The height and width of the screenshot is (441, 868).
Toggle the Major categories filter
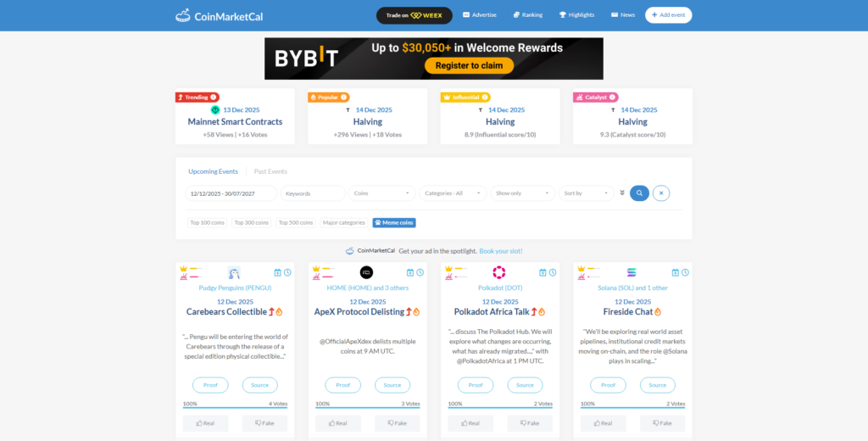[x=344, y=223]
